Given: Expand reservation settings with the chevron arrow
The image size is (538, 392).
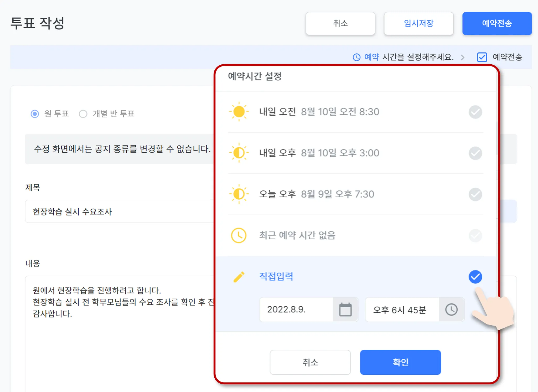Looking at the screenshot, I should pos(463,57).
